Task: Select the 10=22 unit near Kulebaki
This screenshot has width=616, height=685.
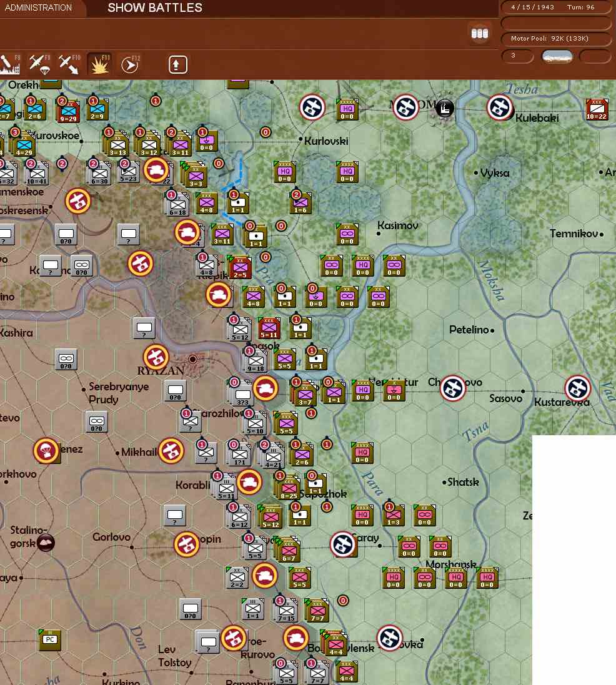Action: click(x=597, y=109)
